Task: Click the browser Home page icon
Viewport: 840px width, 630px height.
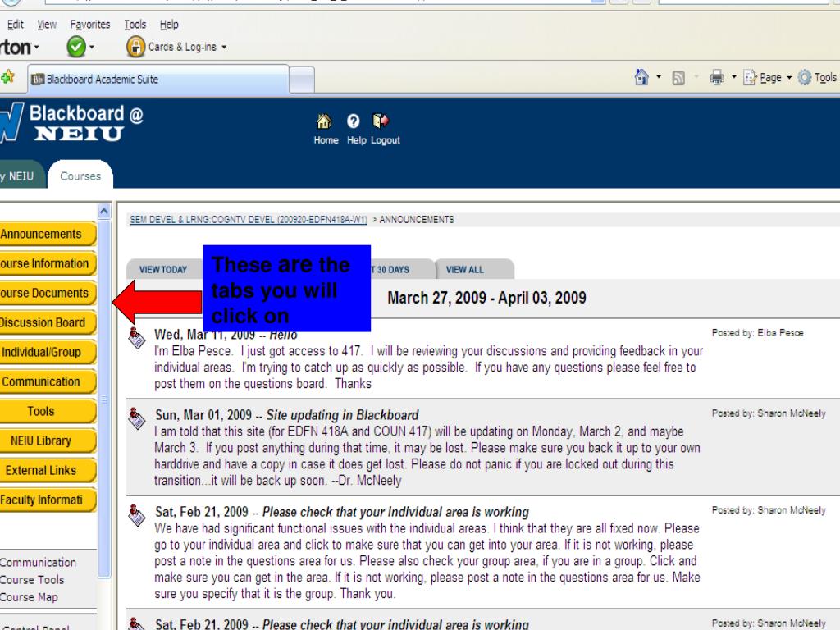Action: tap(641, 77)
